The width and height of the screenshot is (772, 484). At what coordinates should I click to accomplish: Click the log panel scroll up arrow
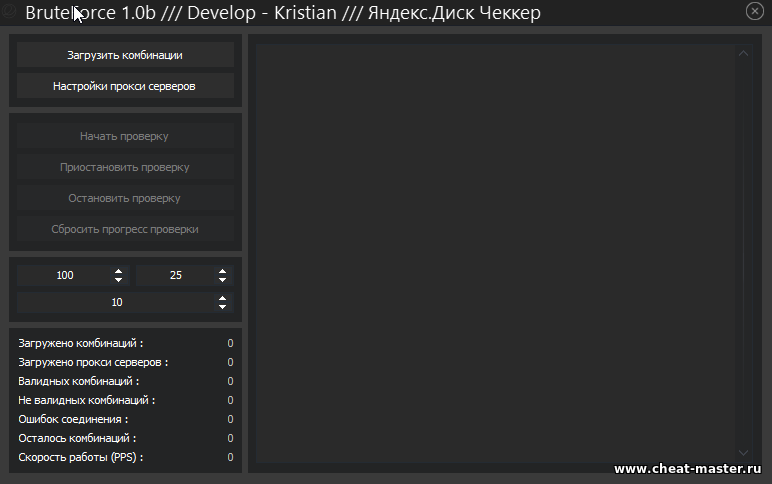click(743, 53)
